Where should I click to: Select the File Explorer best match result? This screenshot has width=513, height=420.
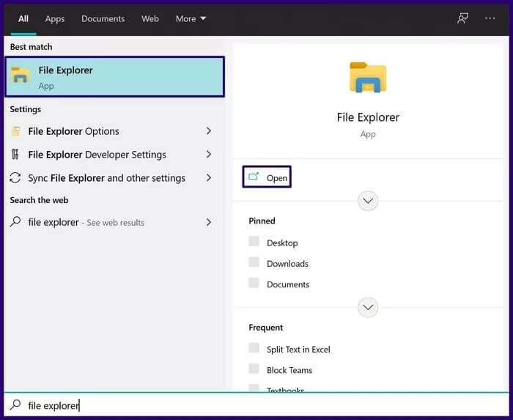coord(115,77)
